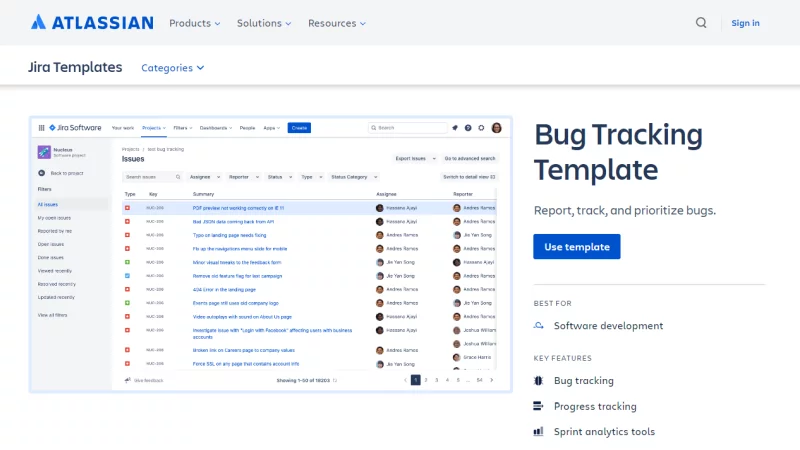Viewport: 800px width, 450px height.
Task: Click the blue Create button in Jira
Action: [299, 128]
